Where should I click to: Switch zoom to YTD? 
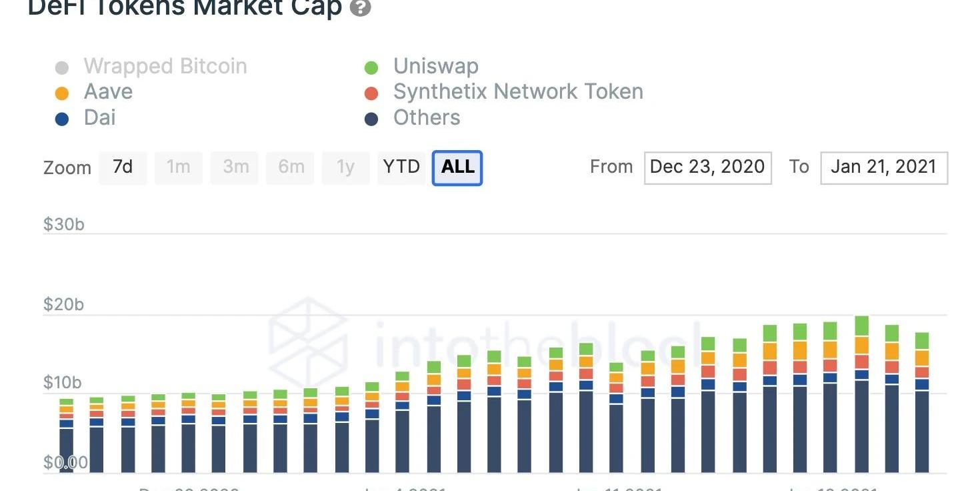tap(401, 167)
